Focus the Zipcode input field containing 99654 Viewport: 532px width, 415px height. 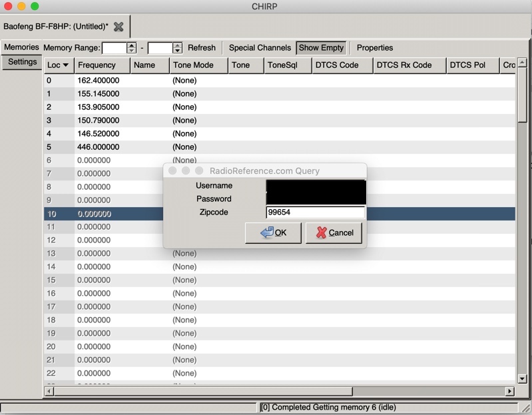point(316,212)
